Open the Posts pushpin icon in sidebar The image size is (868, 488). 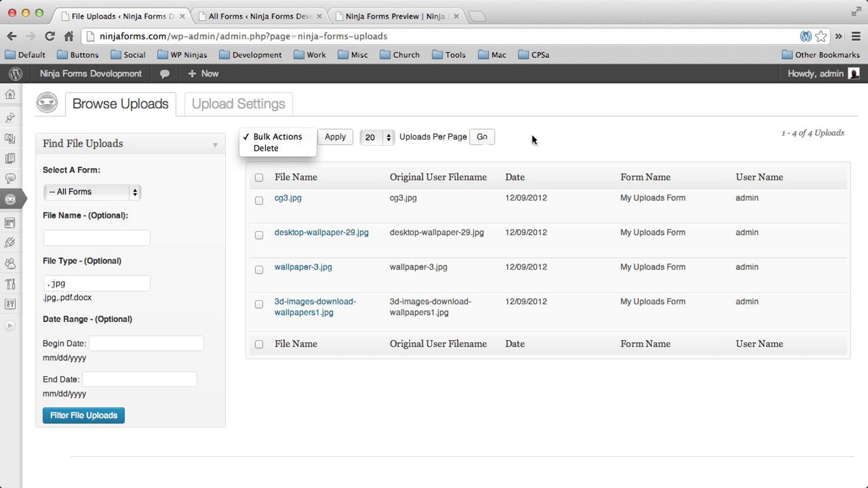point(10,117)
